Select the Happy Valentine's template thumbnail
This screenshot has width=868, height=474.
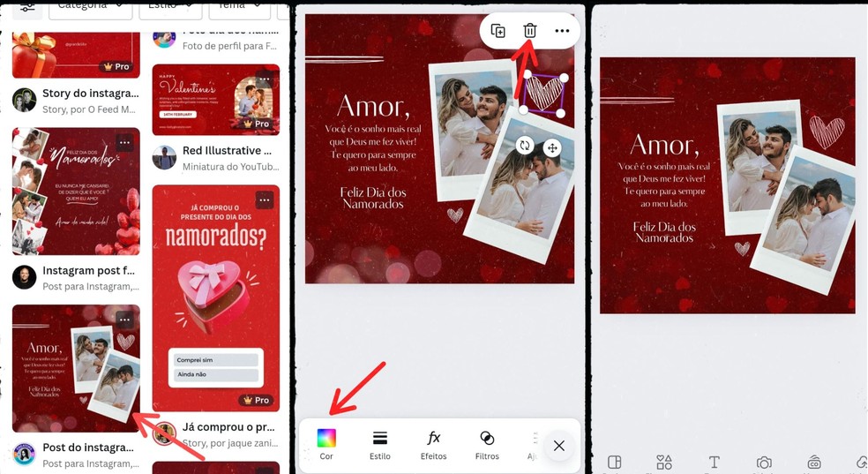[x=216, y=100]
